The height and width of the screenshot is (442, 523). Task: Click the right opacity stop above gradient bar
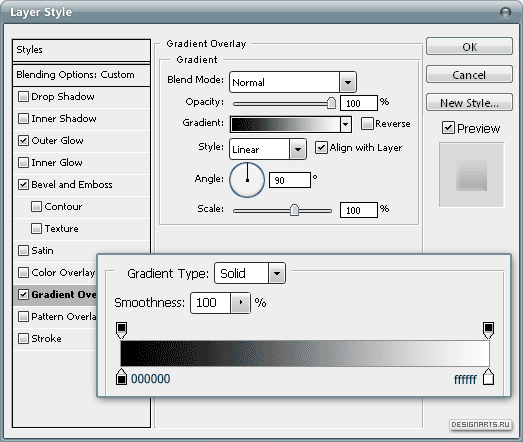(x=488, y=330)
